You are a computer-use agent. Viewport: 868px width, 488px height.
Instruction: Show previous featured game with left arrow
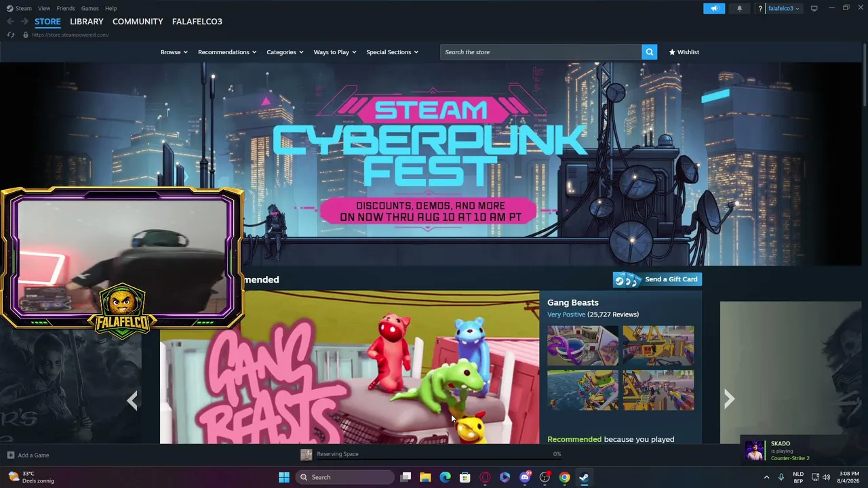click(132, 400)
